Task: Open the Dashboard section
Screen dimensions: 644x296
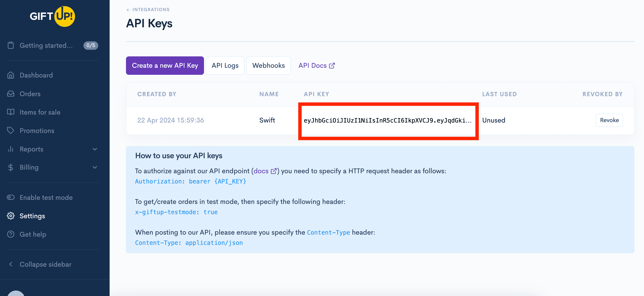Action: click(36, 75)
